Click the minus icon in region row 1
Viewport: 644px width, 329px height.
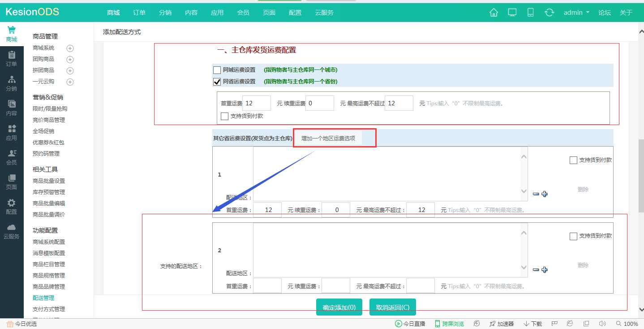[536, 194]
